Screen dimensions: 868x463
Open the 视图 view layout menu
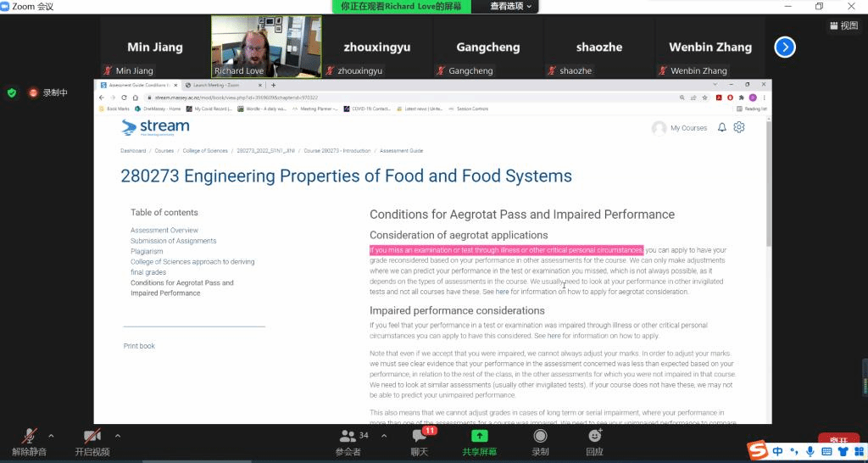pyautogui.click(x=843, y=25)
